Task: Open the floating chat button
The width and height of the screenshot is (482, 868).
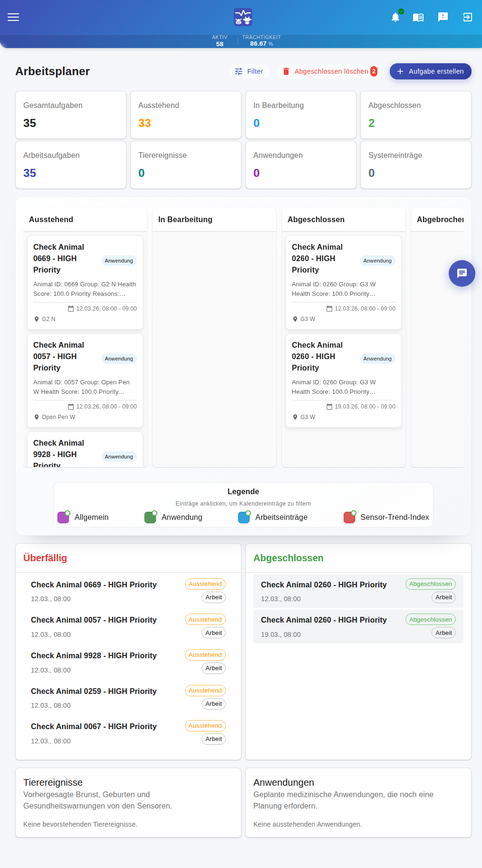Action: (x=462, y=273)
